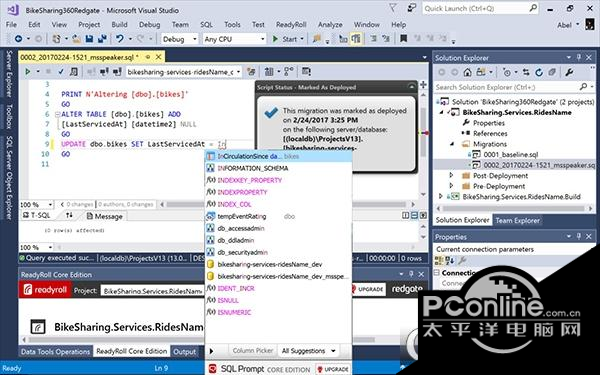Open the All Suggestions dropdown
Viewport: 600px width, 375px height.
(308, 351)
